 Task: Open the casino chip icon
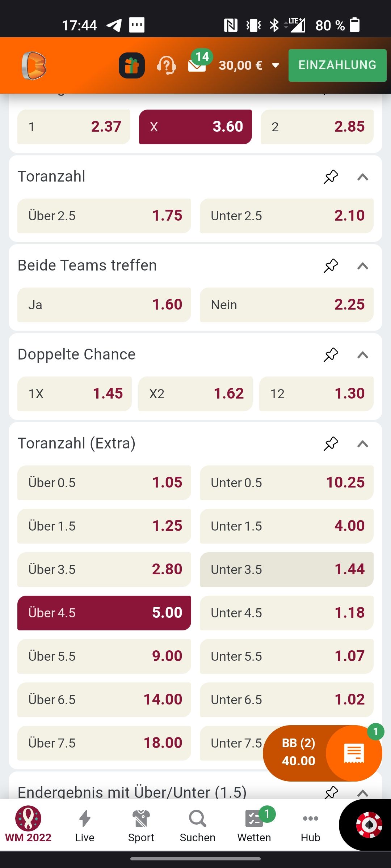(369, 825)
